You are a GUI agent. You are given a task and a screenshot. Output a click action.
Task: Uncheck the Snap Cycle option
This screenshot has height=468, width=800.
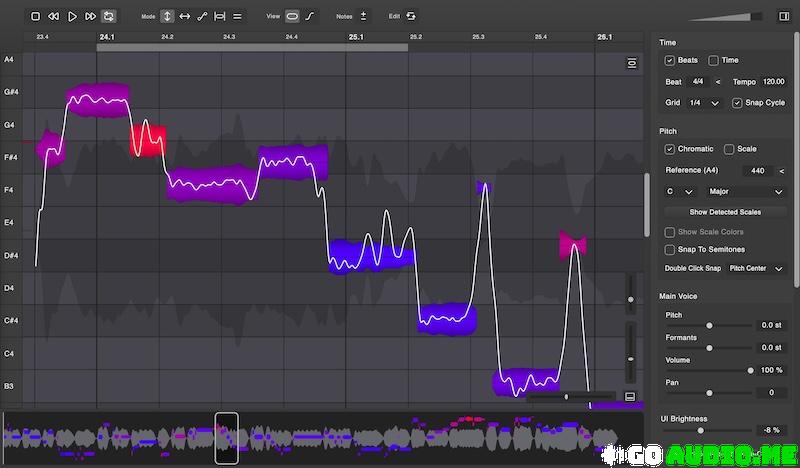point(737,102)
